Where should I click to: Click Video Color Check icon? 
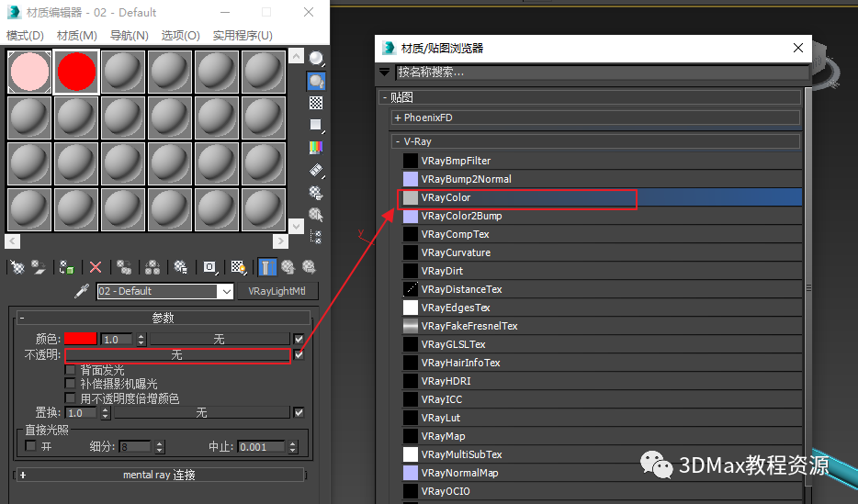coord(316,148)
